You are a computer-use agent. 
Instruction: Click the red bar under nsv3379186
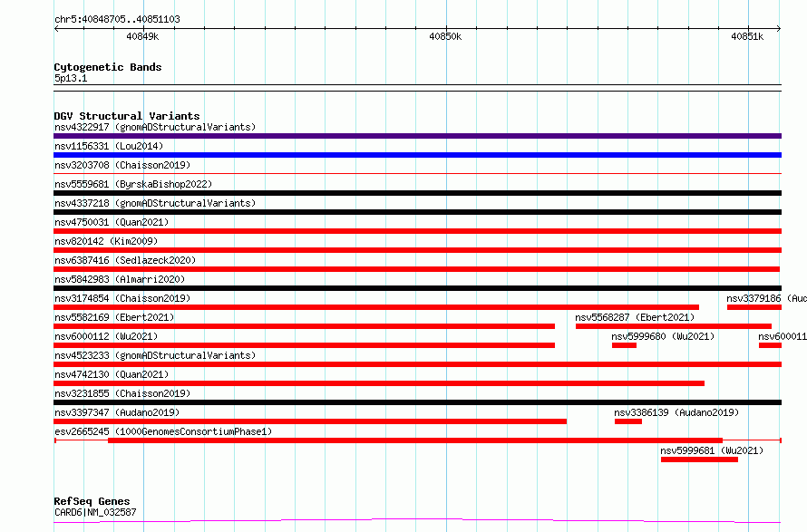[754, 307]
